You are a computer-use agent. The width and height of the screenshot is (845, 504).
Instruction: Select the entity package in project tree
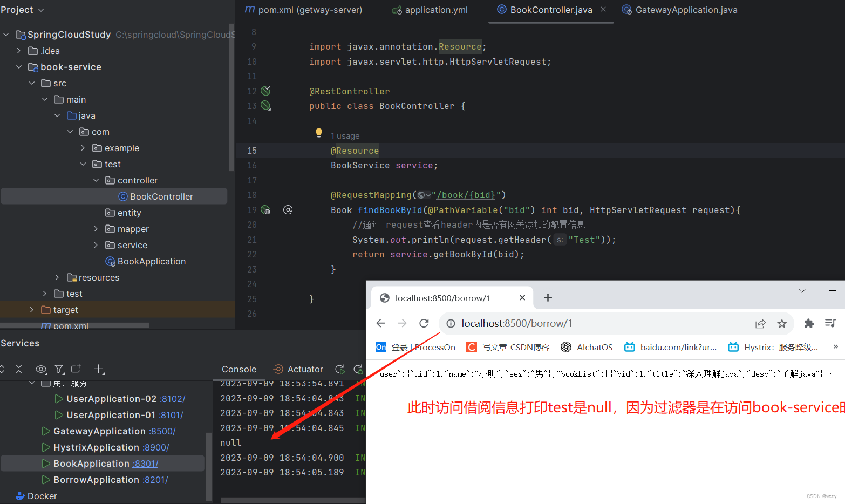pos(123,213)
